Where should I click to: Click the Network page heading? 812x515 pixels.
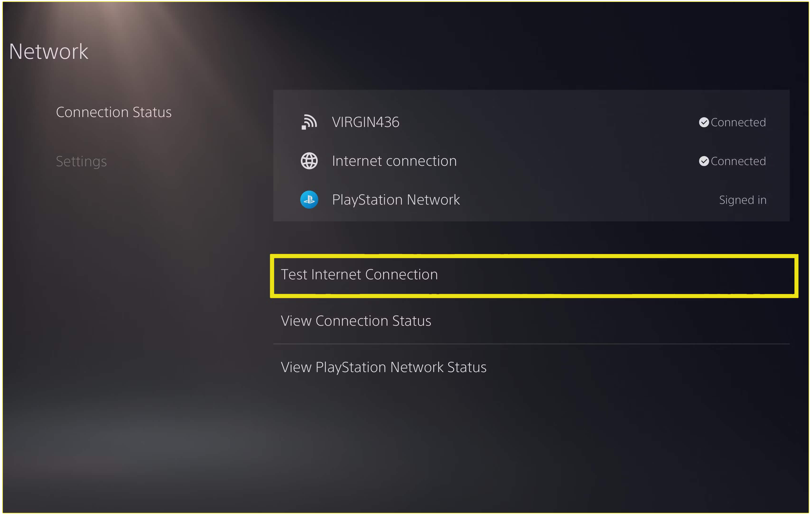click(49, 52)
